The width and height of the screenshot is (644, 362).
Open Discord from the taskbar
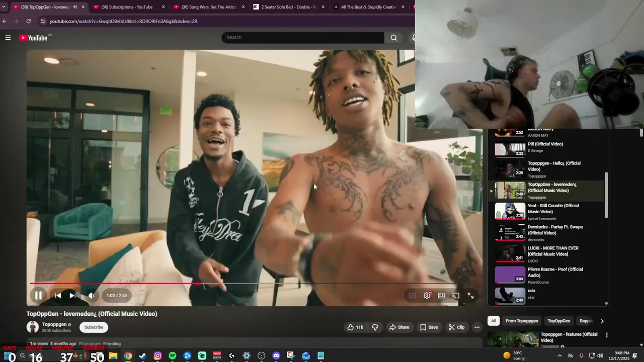(276, 356)
